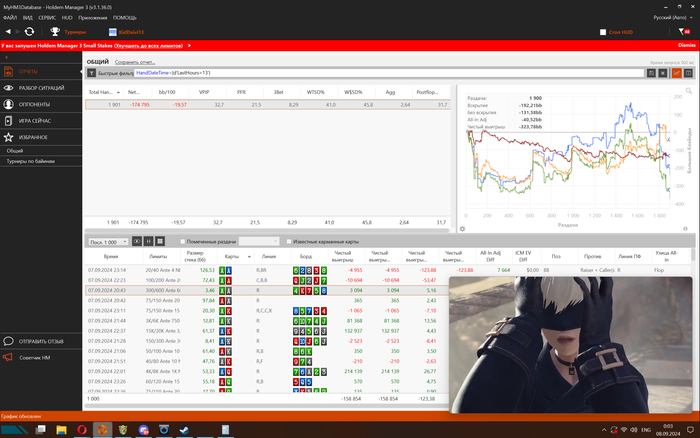Sort hands by the Борд column
700x438 pixels.
tap(306, 257)
